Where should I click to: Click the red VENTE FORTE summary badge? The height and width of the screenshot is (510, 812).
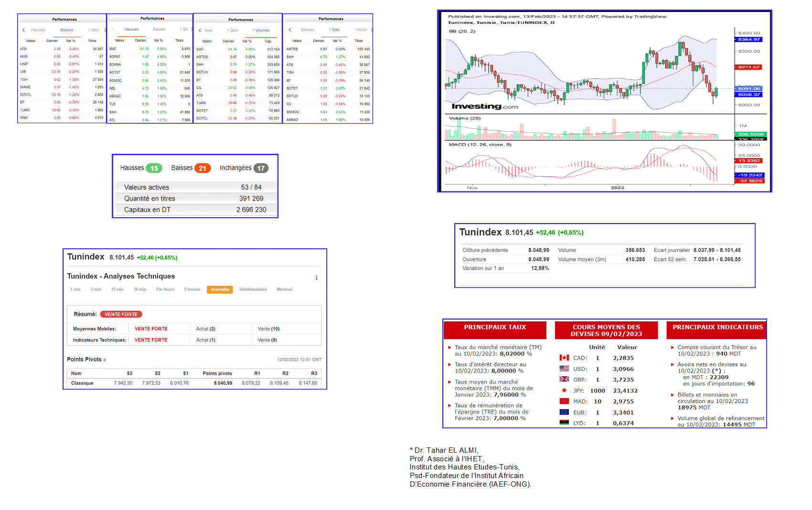click(x=121, y=314)
